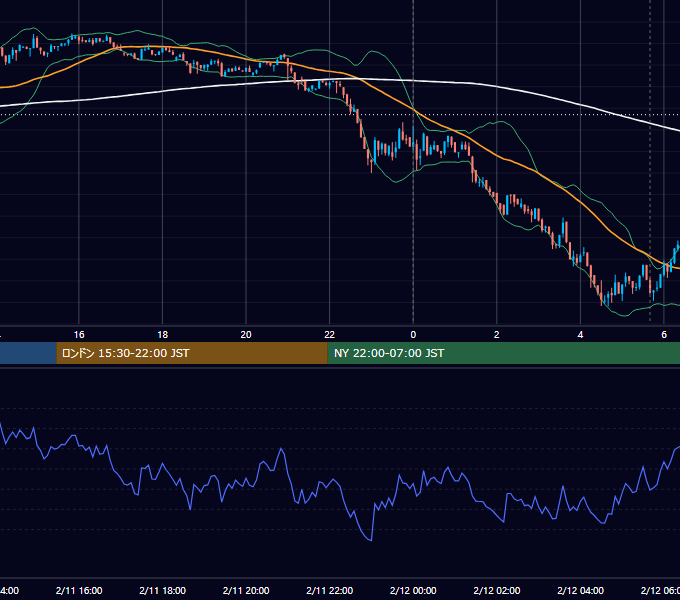Click the 18 hour label on price chart axis
Screen dimensions: 680x600
(x=163, y=335)
